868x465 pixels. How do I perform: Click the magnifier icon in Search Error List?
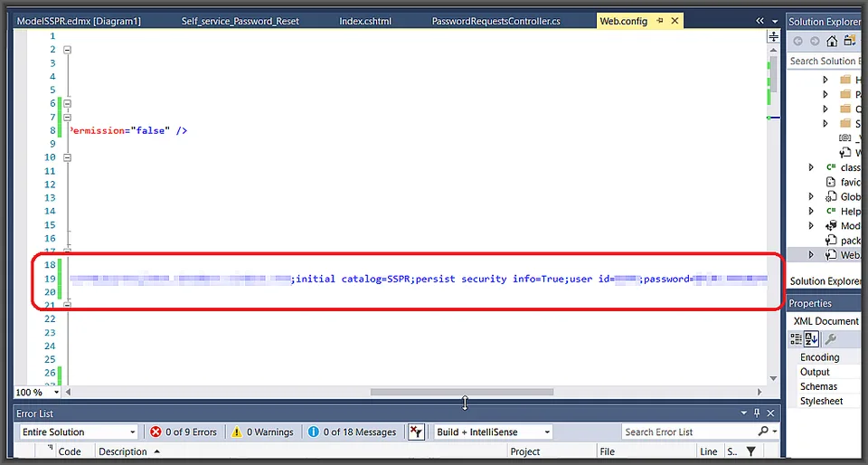[x=763, y=432]
